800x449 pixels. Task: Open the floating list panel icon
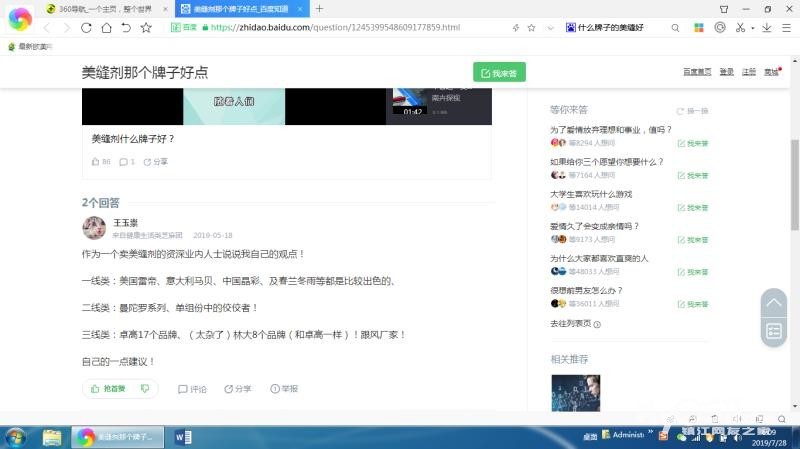coord(774,331)
